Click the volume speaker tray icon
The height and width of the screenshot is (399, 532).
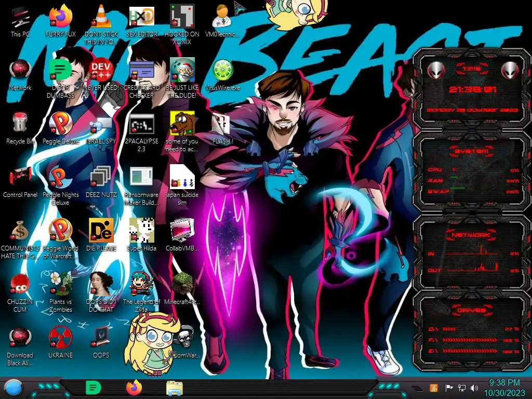tap(474, 388)
